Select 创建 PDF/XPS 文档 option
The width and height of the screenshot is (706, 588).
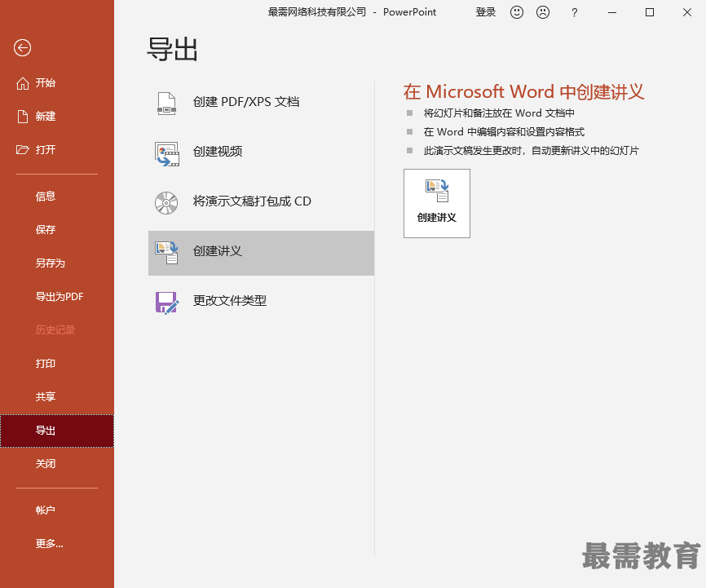261,102
